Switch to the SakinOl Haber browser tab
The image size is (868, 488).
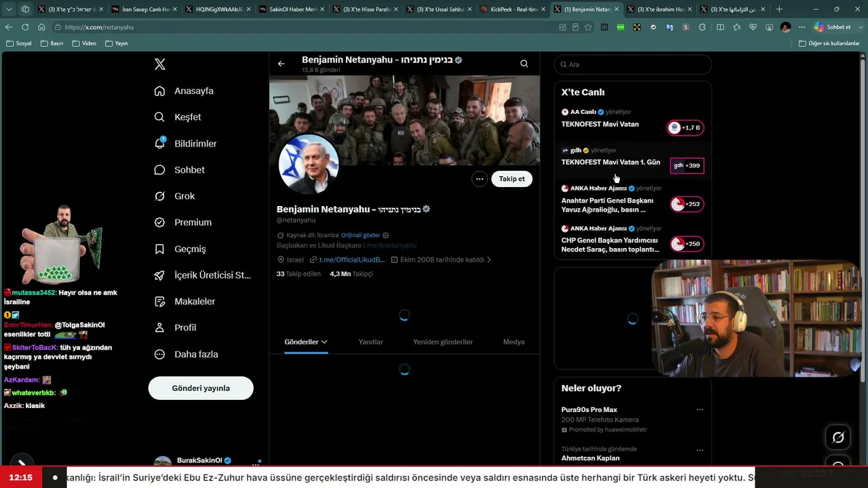coord(291,9)
